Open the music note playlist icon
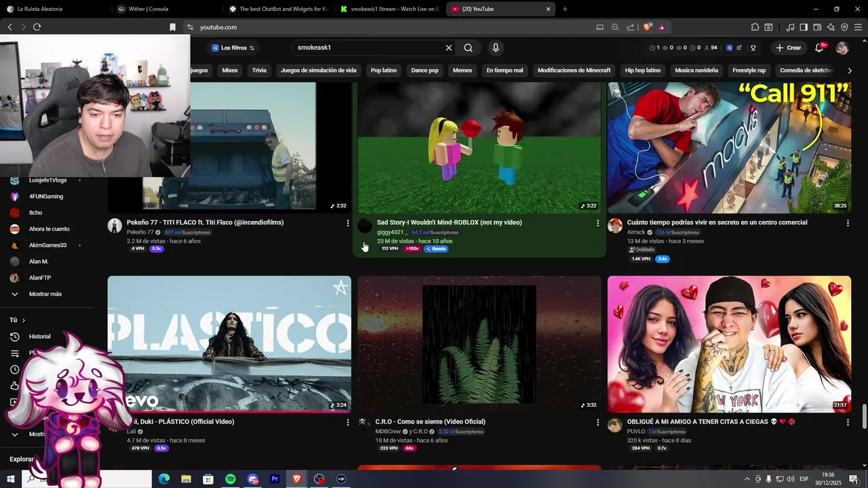The height and width of the screenshot is (488, 868). tap(790, 27)
